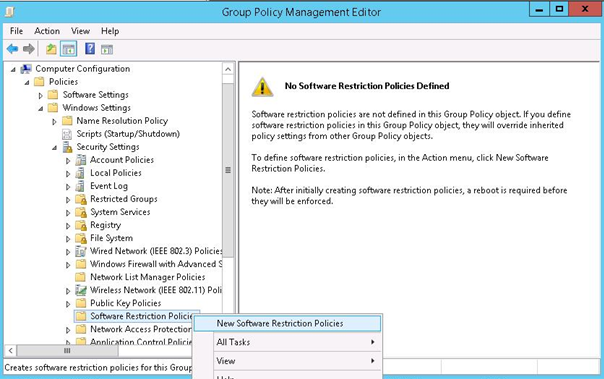Collapse the Computer Configuration node
This screenshot has width=604, height=379.
tap(13, 70)
